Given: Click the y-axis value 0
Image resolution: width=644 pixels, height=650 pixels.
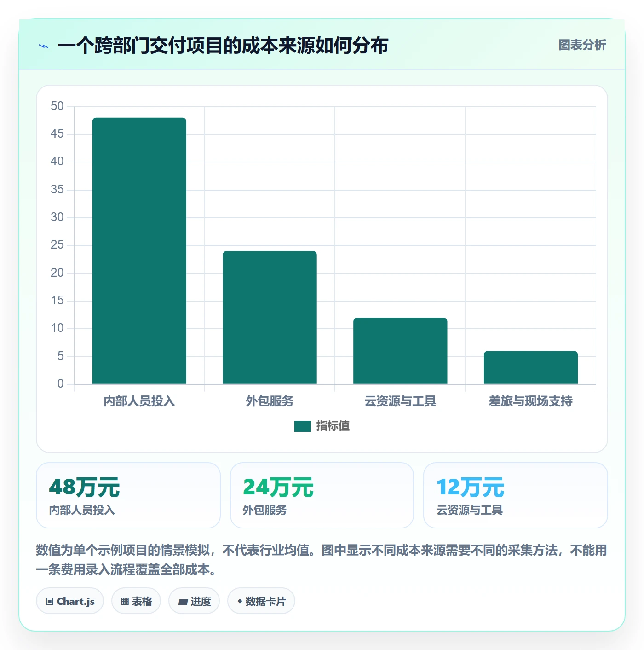Looking at the screenshot, I should (x=60, y=384).
